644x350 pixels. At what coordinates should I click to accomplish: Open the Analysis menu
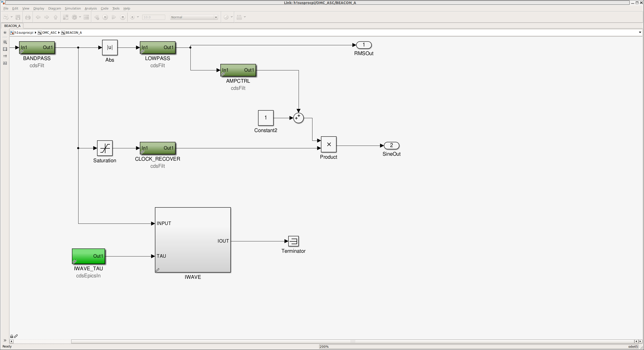(91, 8)
